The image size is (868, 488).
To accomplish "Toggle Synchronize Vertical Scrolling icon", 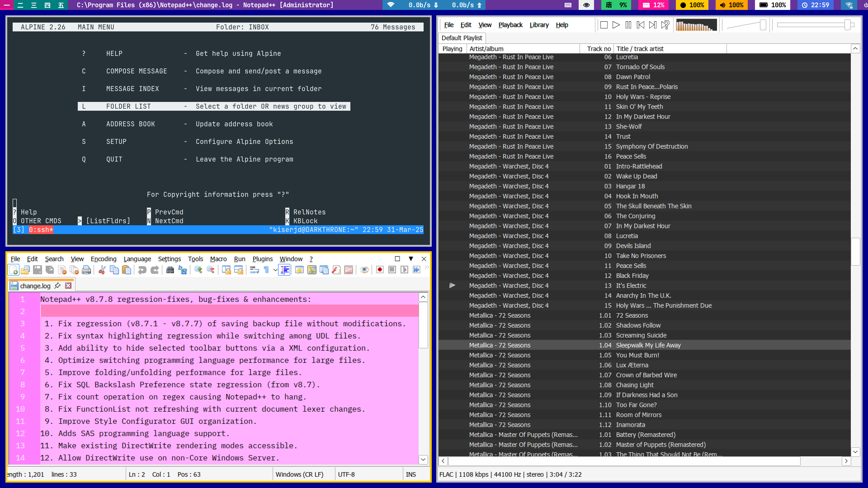I will [x=226, y=270].
